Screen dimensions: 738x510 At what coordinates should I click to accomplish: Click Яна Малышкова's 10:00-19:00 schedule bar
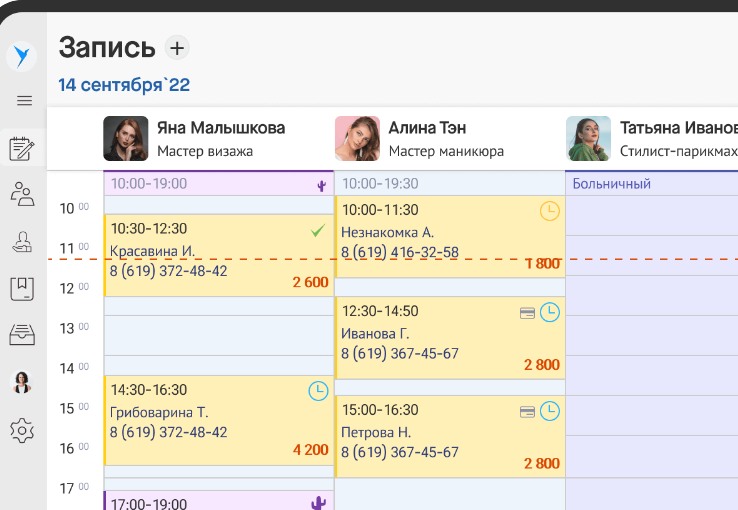pos(210,184)
